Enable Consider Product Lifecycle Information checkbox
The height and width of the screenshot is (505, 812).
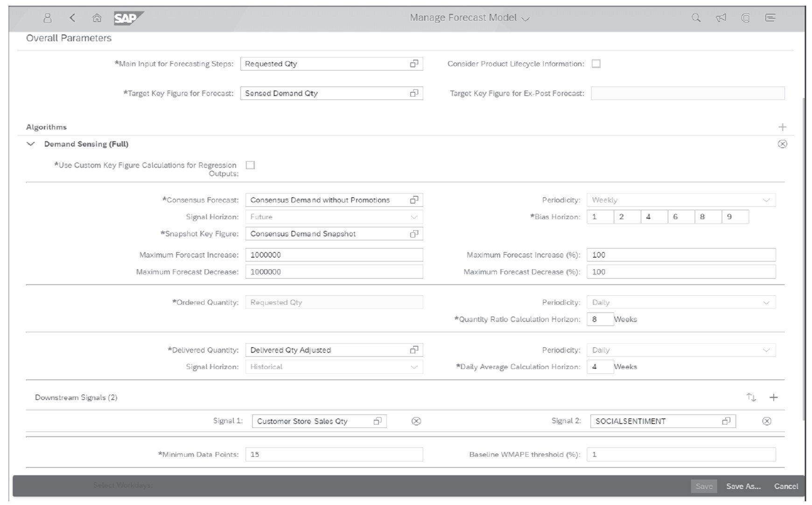pos(596,64)
